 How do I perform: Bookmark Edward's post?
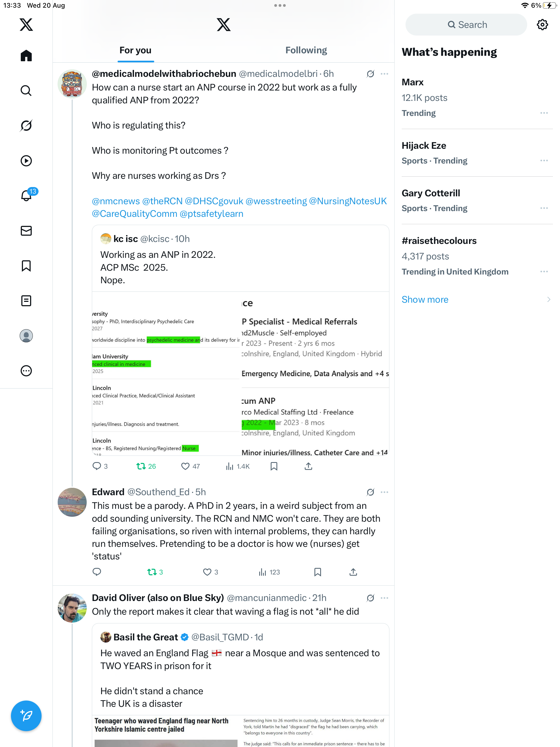click(317, 572)
